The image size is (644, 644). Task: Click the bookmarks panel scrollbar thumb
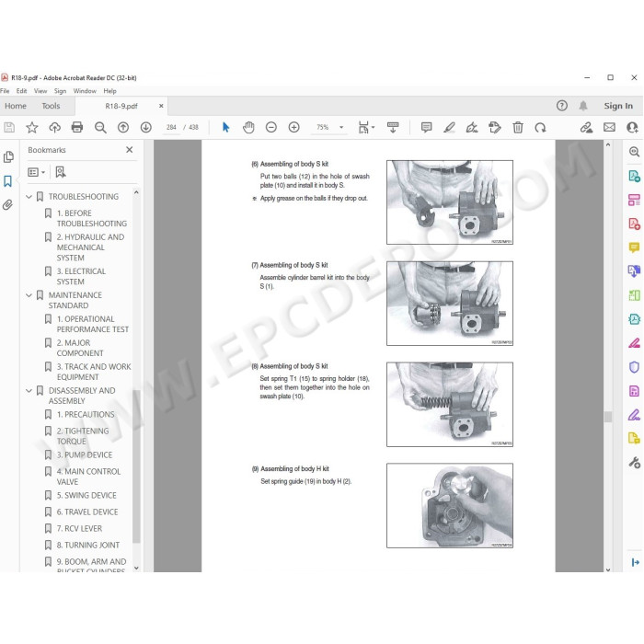coord(136,466)
